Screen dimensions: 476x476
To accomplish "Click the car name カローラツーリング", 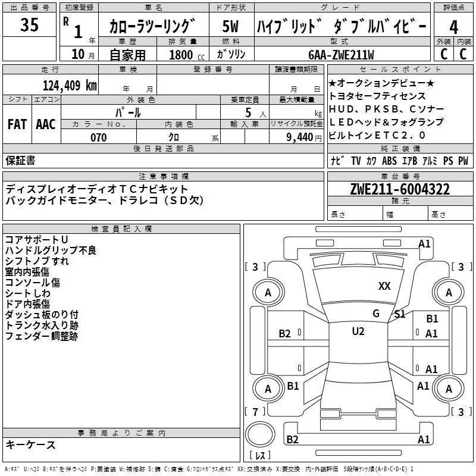I will click(x=152, y=26).
